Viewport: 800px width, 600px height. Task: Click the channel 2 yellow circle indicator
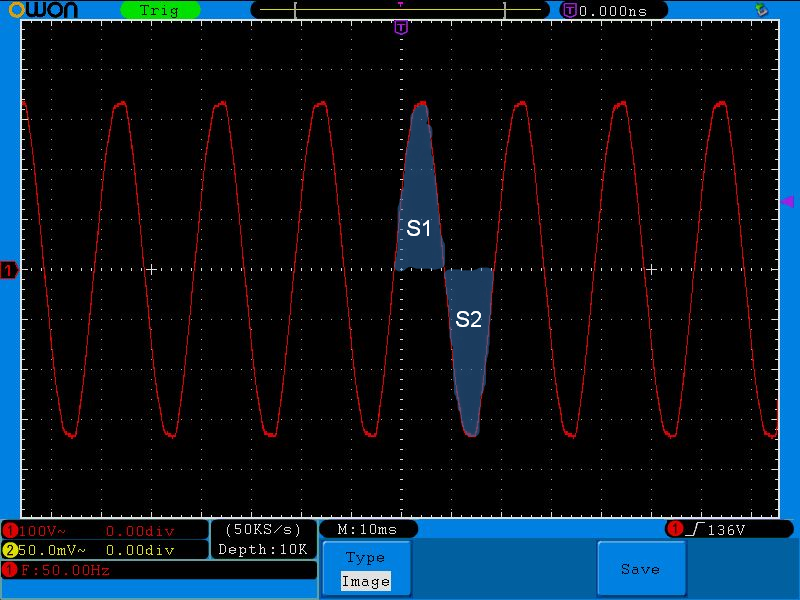pos(10,550)
